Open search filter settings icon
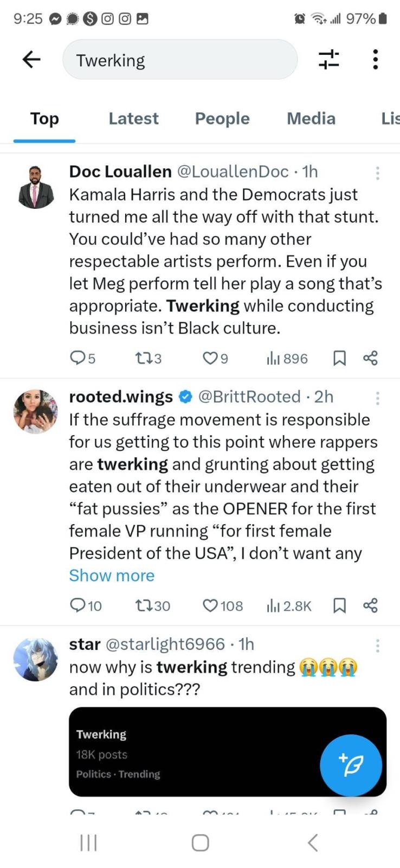The image size is (400, 868). (x=328, y=59)
